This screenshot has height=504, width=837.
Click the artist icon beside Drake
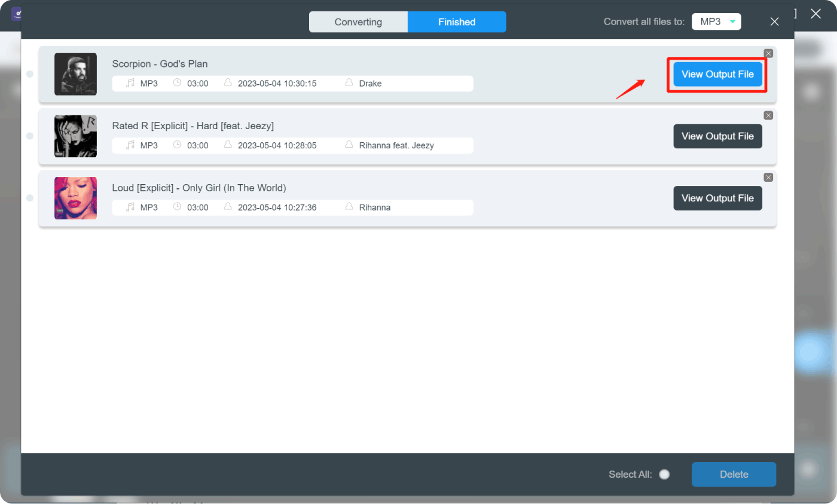click(349, 83)
